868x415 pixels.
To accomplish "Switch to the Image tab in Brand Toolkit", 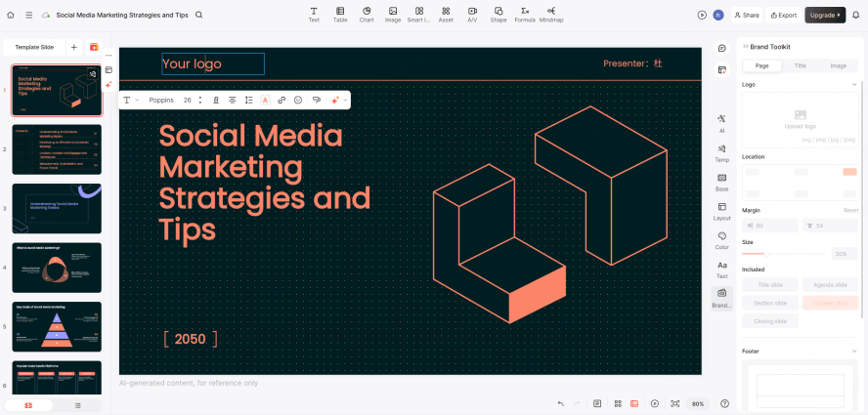I will [x=838, y=65].
